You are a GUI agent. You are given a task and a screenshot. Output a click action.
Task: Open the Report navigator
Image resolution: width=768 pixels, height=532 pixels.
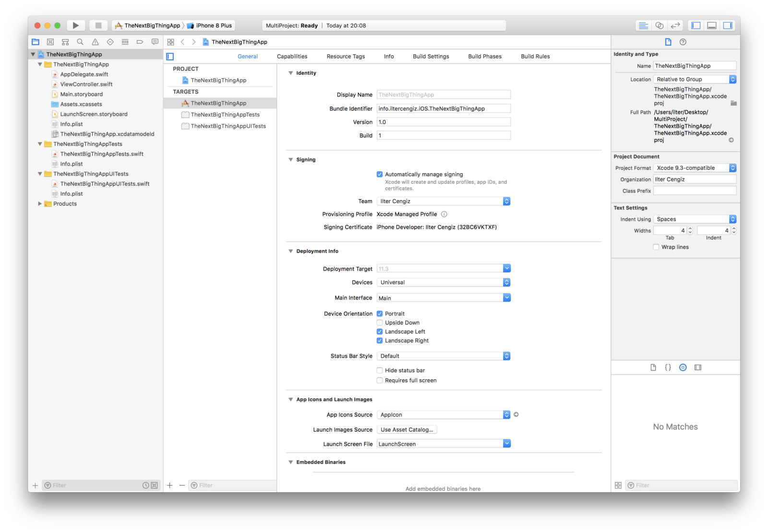tap(155, 42)
